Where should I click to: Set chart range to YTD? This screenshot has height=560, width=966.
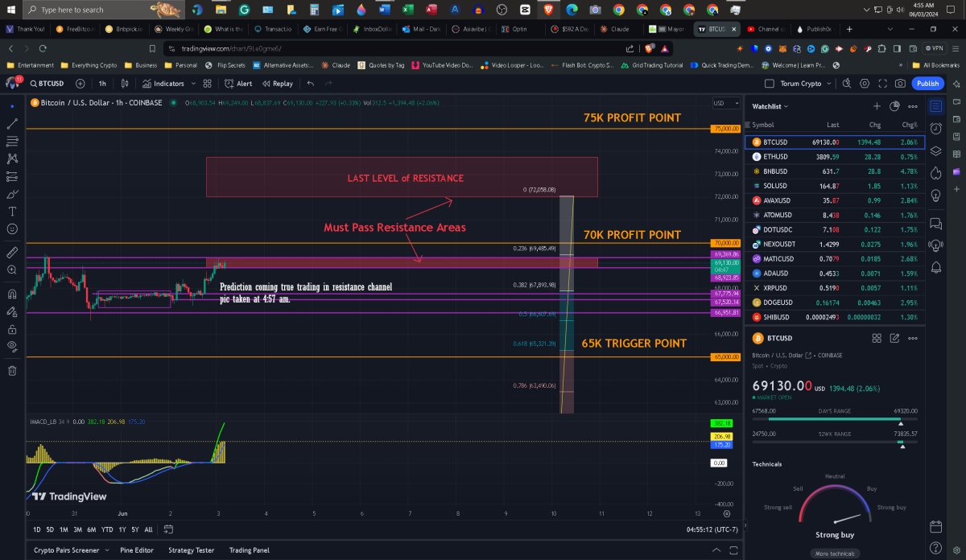click(x=107, y=529)
